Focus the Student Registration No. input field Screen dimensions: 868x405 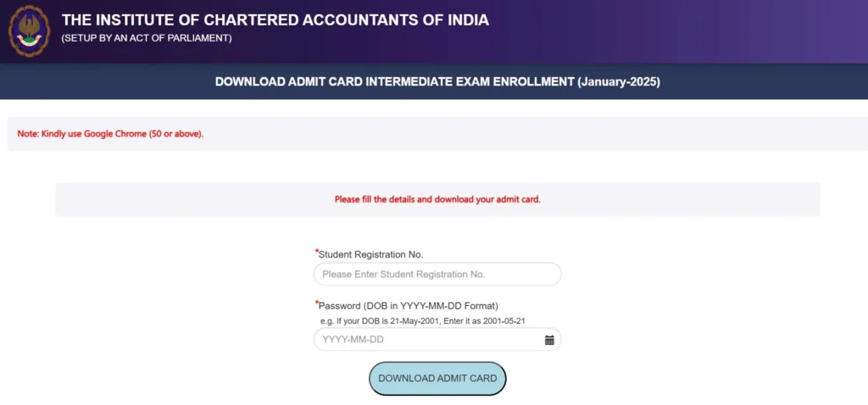437,275
